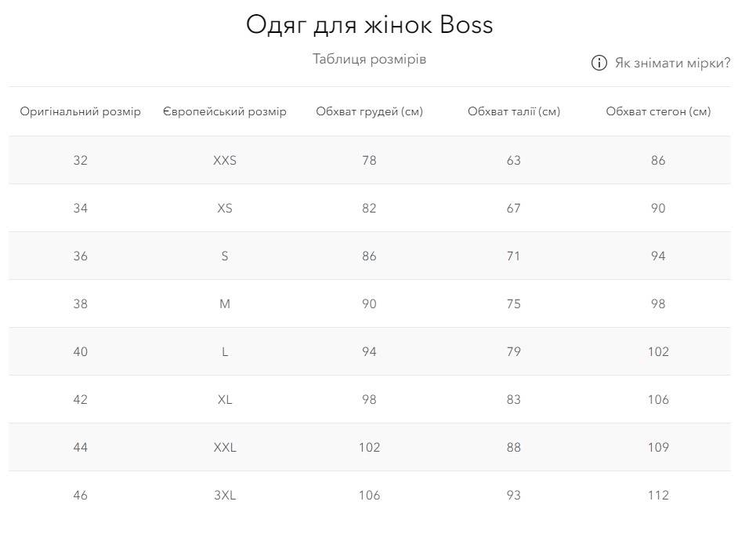Click the 'Обхват стегон (см)' column header
Viewport: 756px width, 534px height.
tap(658, 111)
